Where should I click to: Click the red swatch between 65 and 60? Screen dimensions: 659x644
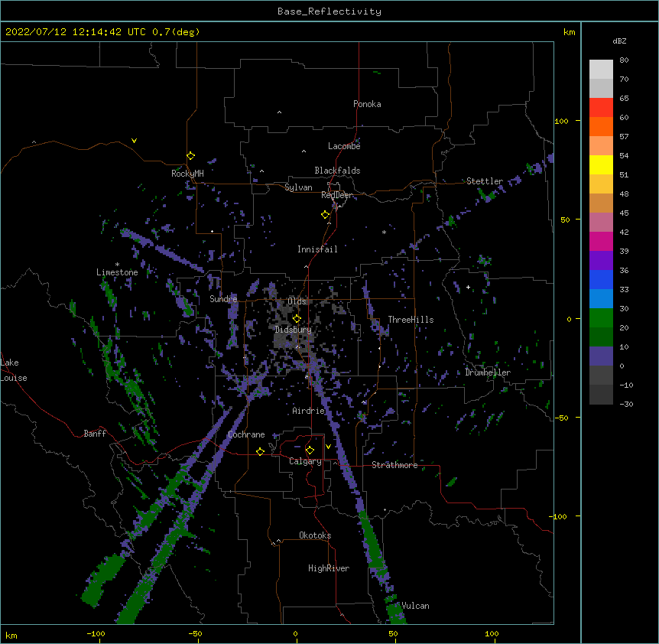pos(601,108)
